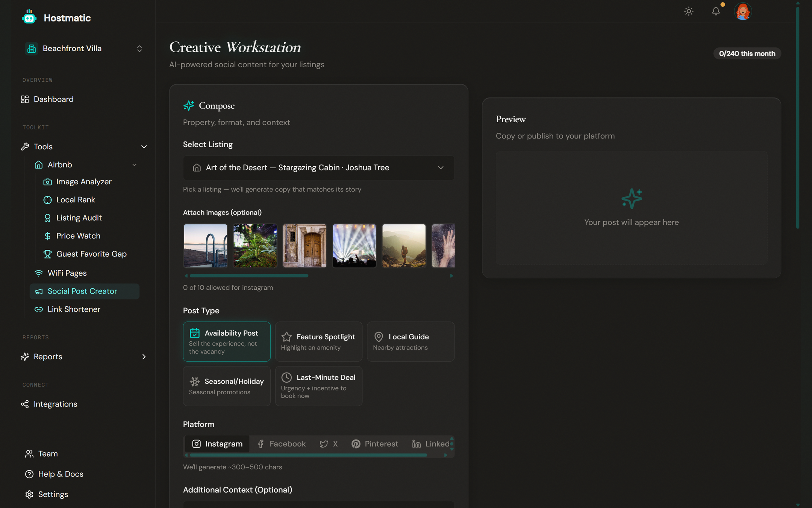Screen dimensions: 812x508
Task: Switch platform to X
Action: coord(329,444)
